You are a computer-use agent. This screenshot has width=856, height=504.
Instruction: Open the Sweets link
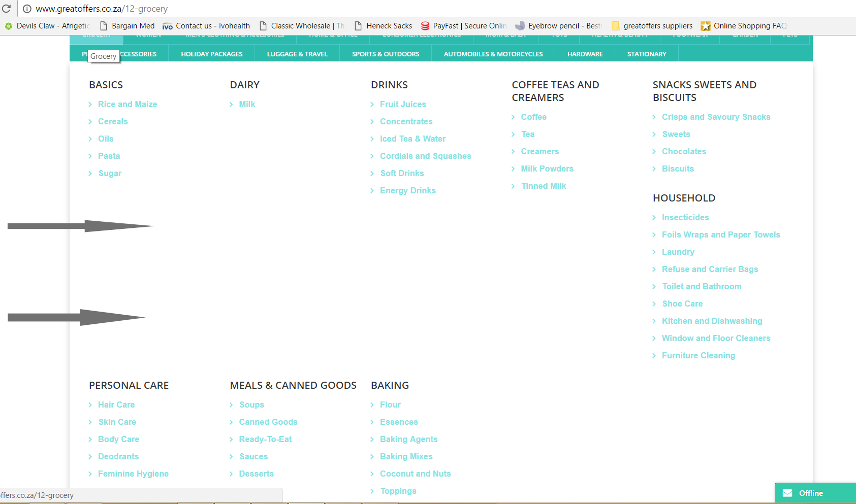tap(676, 134)
